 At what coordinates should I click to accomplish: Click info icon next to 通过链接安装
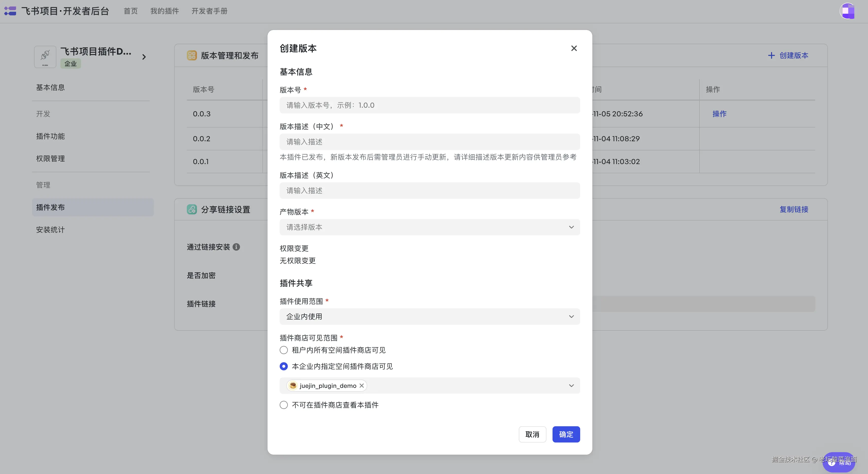coord(236,247)
